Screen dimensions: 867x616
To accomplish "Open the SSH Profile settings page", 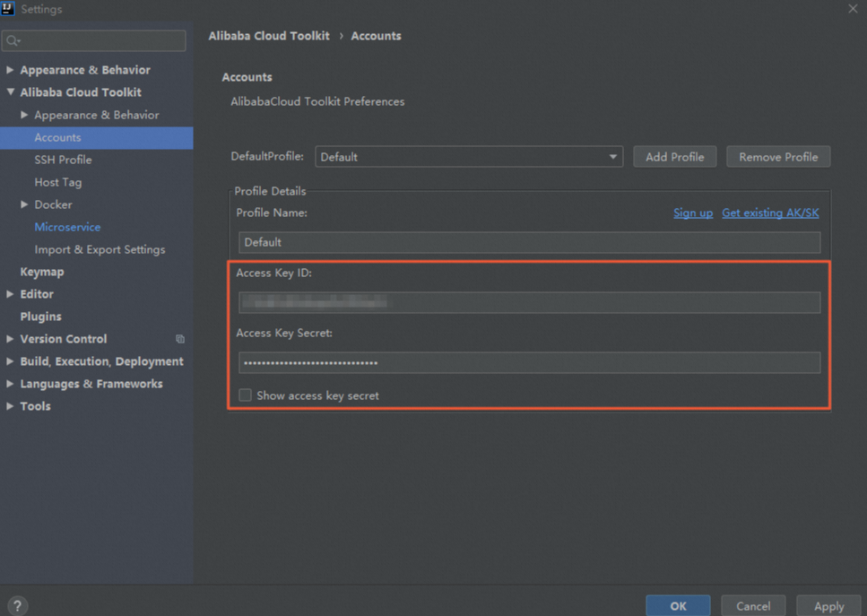I will click(63, 160).
